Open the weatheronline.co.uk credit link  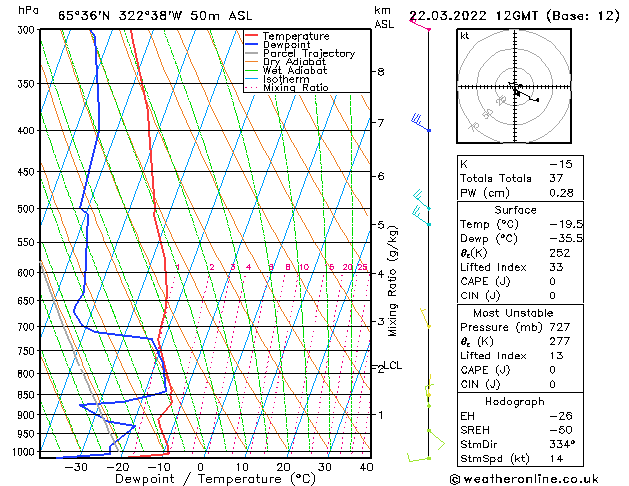524,479
